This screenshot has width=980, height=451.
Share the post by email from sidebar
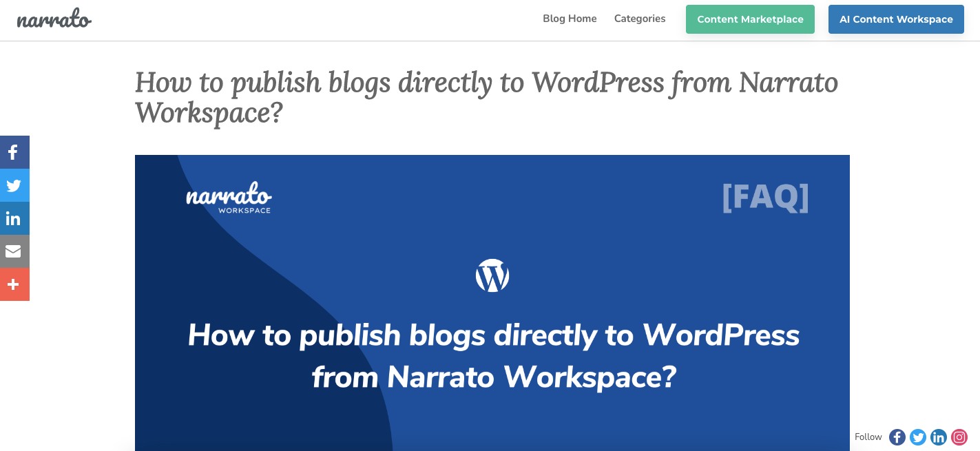pos(14,251)
